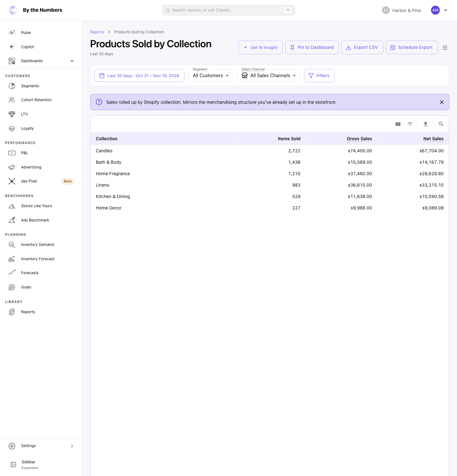
Task: Sort by the Items Sold column header
Action: [289, 139]
